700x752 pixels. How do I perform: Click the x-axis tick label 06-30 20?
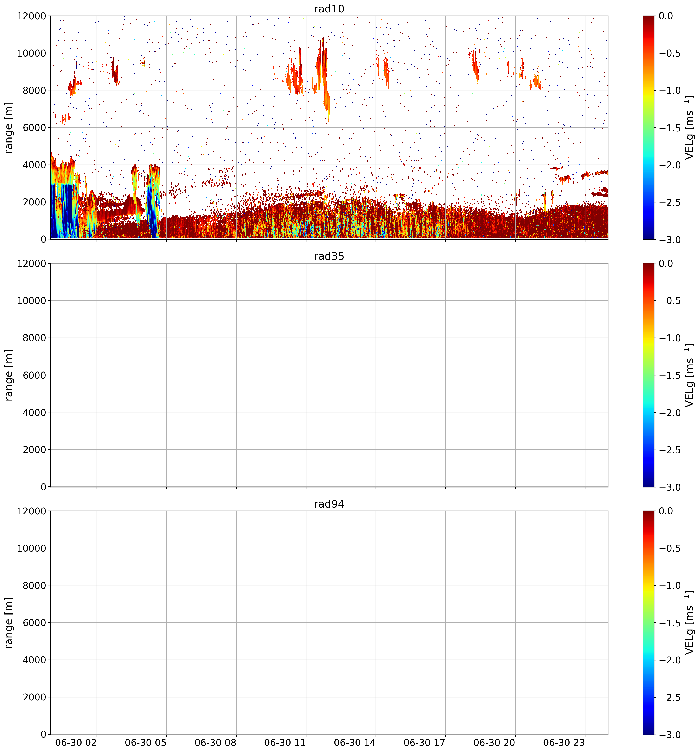[x=494, y=743]
